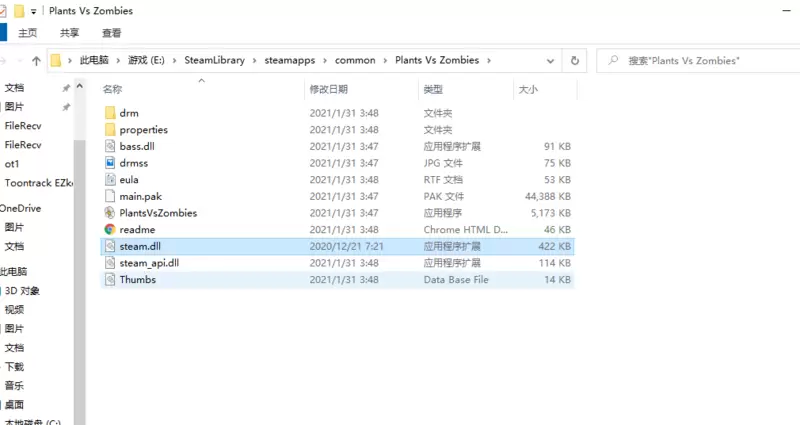Click the 5,173 KB size cell
Image resolution: width=800 pixels, height=425 pixels.
551,213
